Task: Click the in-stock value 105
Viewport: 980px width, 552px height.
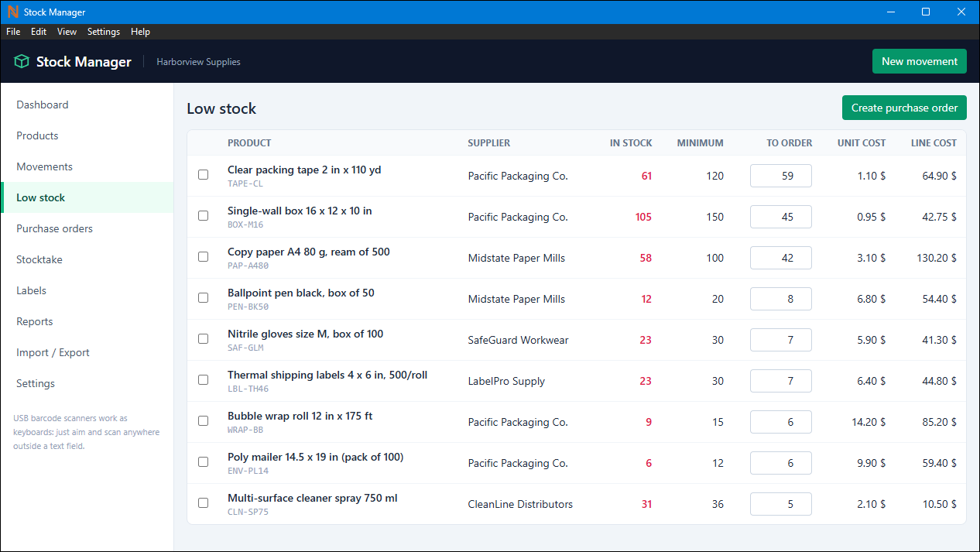Action: [643, 217]
